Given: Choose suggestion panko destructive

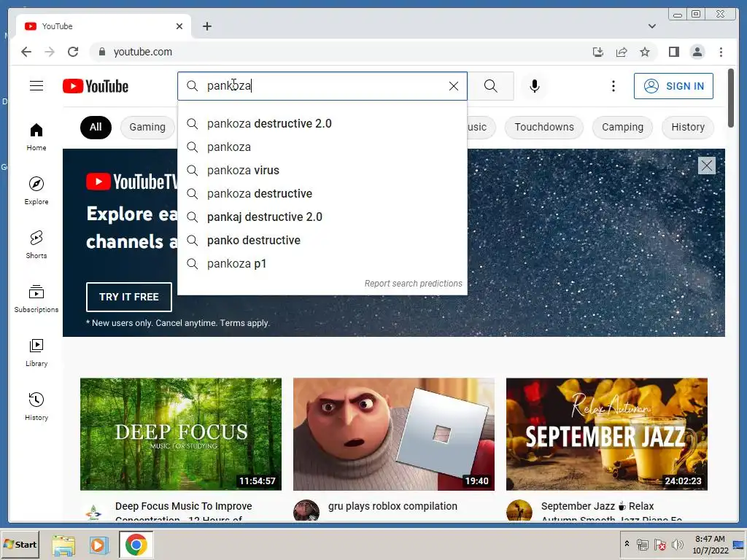Looking at the screenshot, I should pyautogui.click(x=322, y=240).
